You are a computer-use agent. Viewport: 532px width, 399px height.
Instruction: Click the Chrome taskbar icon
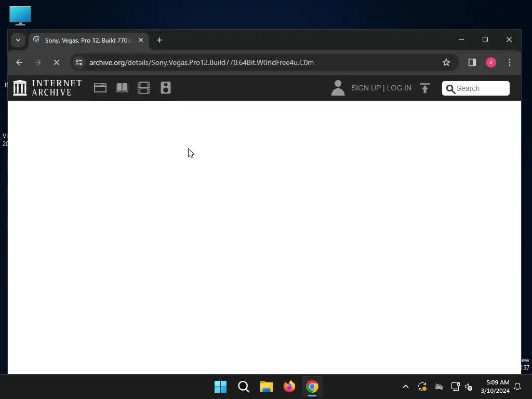312,387
